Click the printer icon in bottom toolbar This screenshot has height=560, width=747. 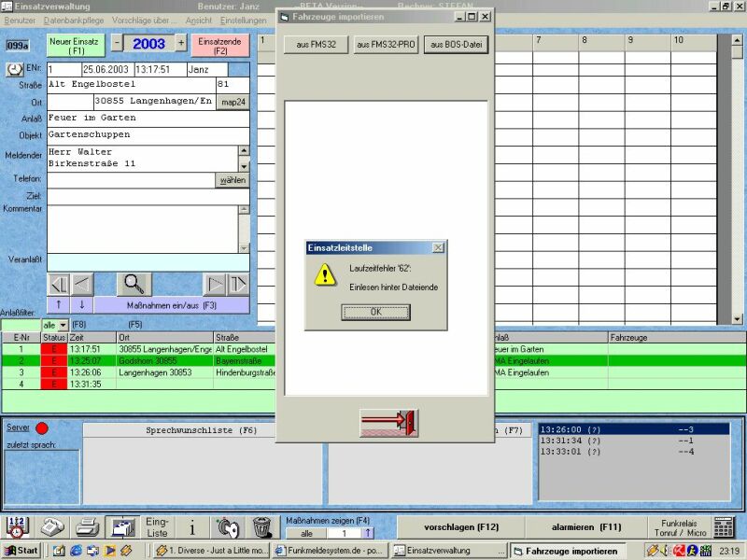point(88,527)
